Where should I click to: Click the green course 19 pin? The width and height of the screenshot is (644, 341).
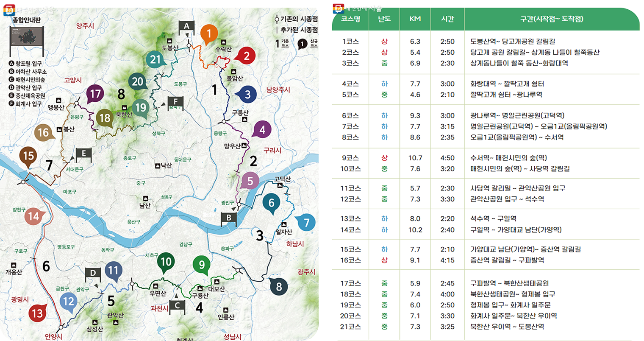(x=141, y=108)
